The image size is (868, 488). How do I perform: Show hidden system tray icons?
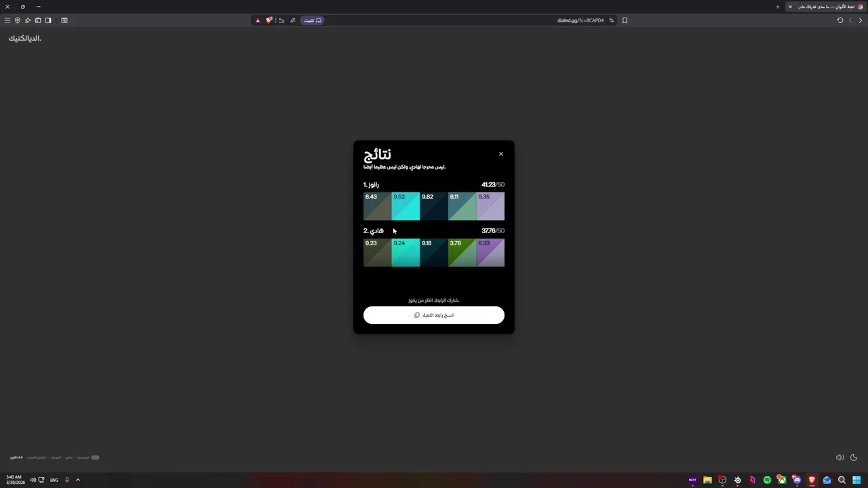point(78,480)
